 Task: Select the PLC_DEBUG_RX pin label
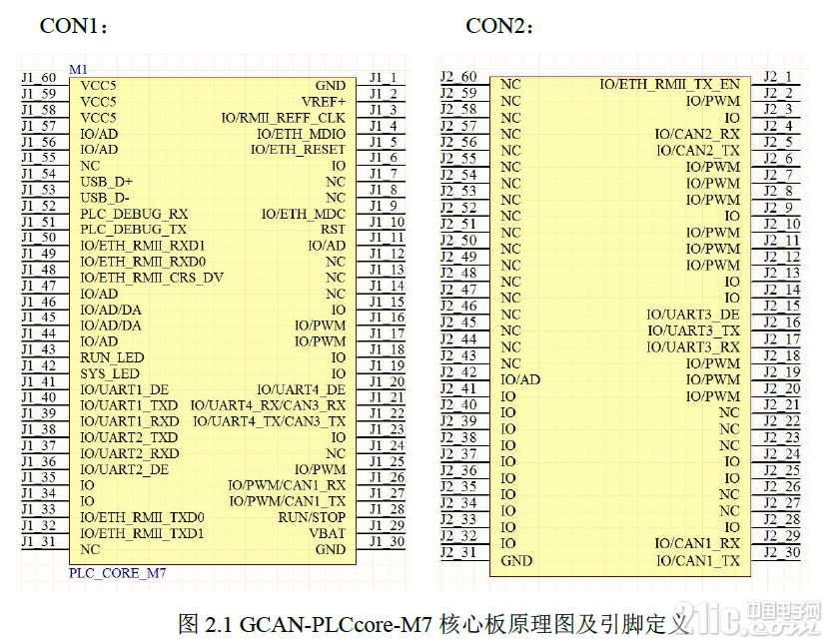click(x=134, y=214)
